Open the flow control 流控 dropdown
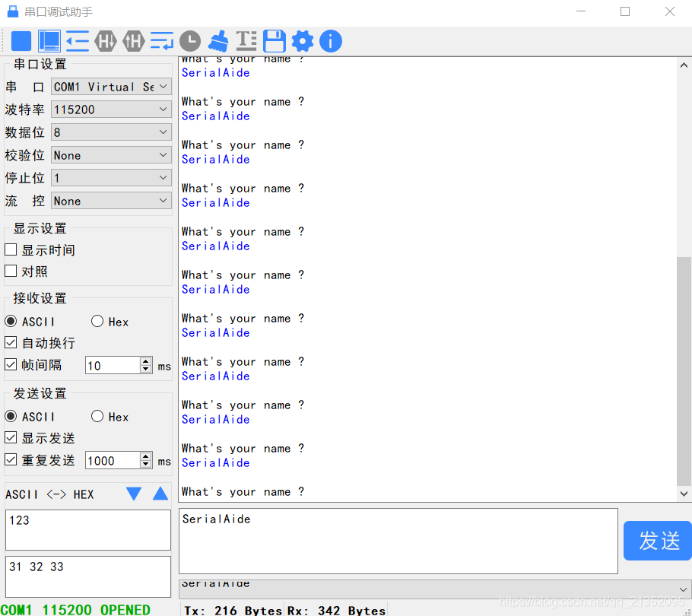 pyautogui.click(x=111, y=202)
